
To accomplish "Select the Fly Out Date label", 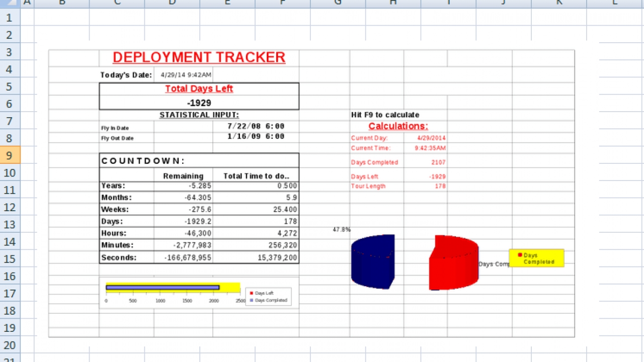I will [117, 138].
